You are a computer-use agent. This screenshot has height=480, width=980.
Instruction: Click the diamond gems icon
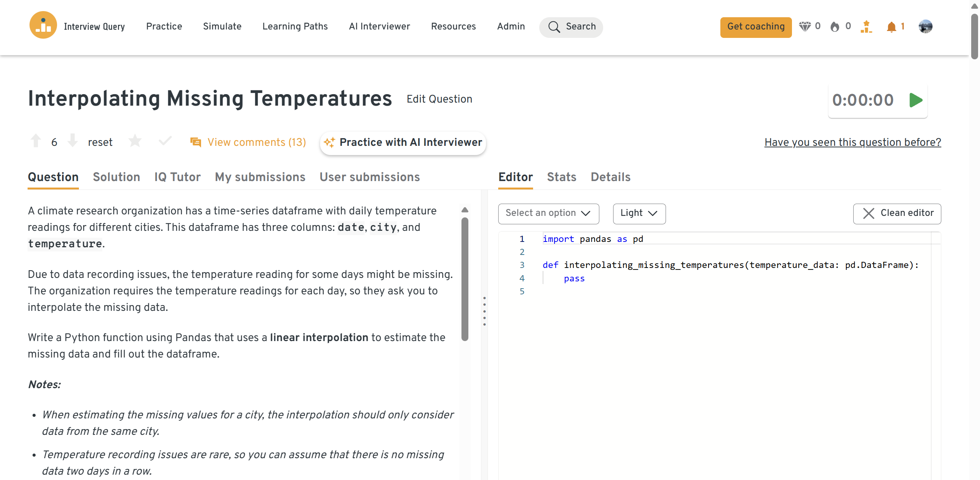[x=805, y=26]
